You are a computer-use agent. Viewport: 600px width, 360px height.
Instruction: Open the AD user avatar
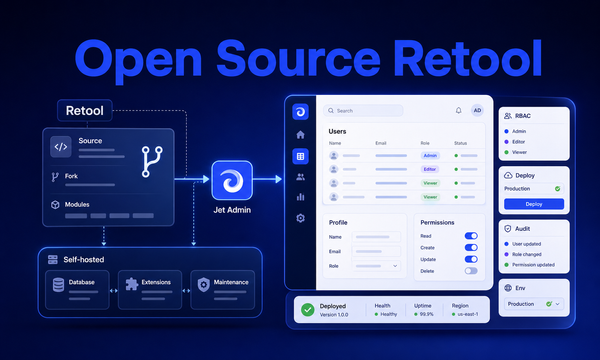pyautogui.click(x=477, y=111)
